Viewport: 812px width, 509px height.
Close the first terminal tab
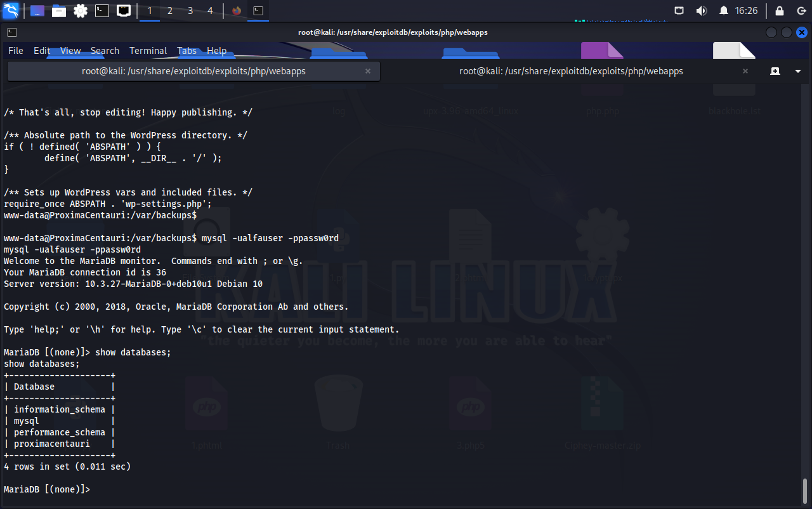point(368,71)
